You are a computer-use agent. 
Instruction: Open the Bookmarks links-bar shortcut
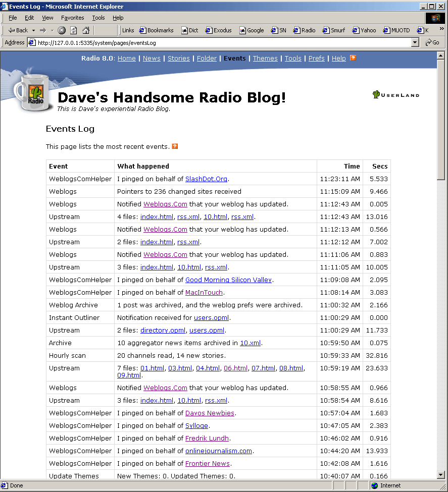pos(157,30)
